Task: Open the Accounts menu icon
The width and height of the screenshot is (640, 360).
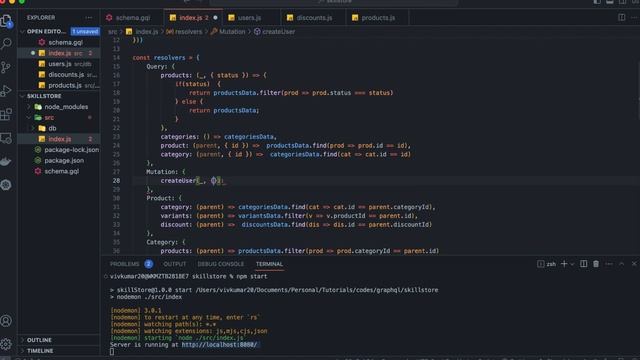Action: (6, 321)
